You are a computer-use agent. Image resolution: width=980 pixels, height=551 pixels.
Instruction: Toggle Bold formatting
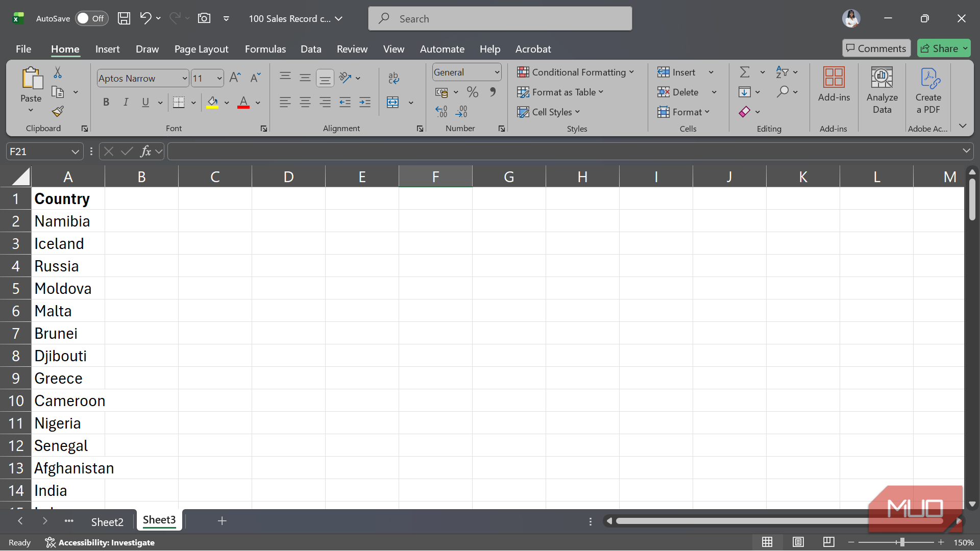(106, 103)
